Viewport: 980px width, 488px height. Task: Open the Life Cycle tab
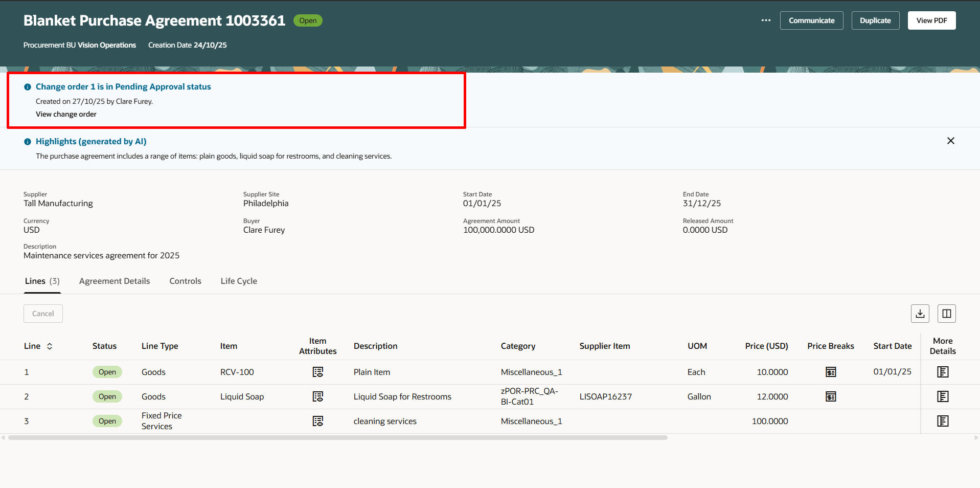tap(238, 281)
